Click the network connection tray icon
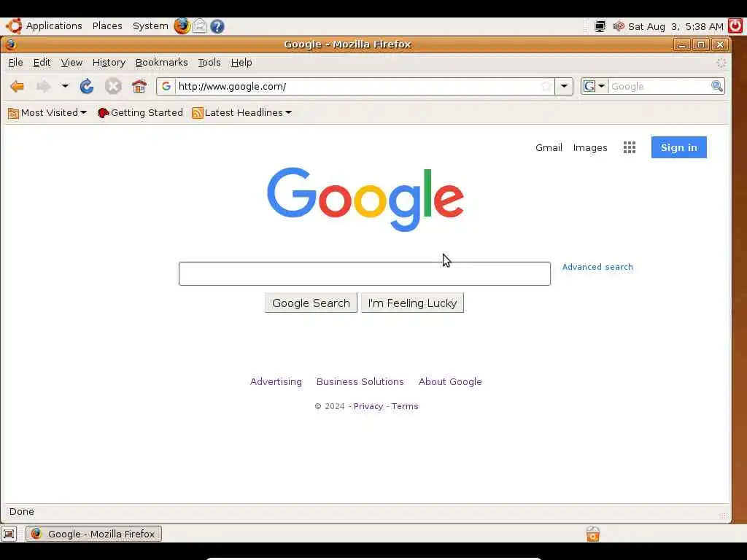Viewport: 747px width, 560px height. (600, 26)
